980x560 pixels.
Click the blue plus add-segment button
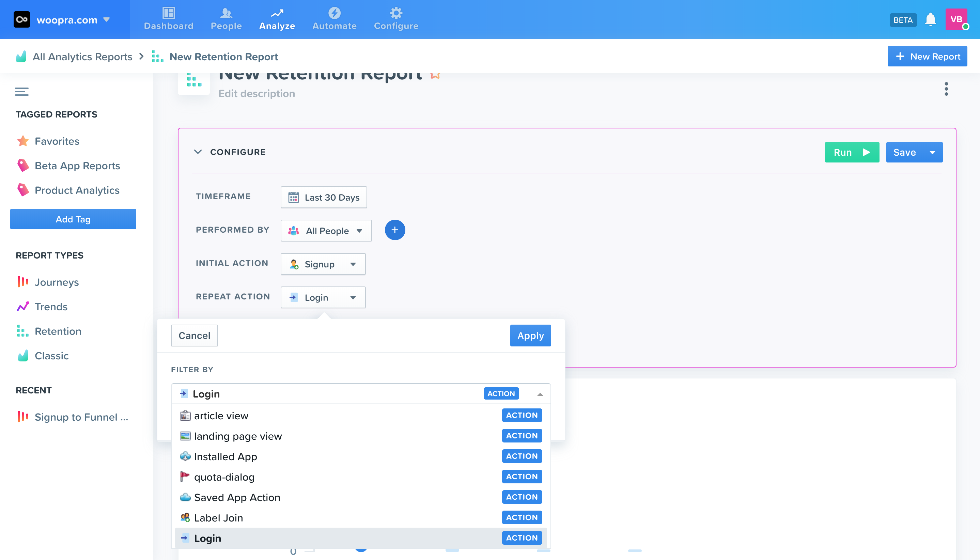click(394, 230)
